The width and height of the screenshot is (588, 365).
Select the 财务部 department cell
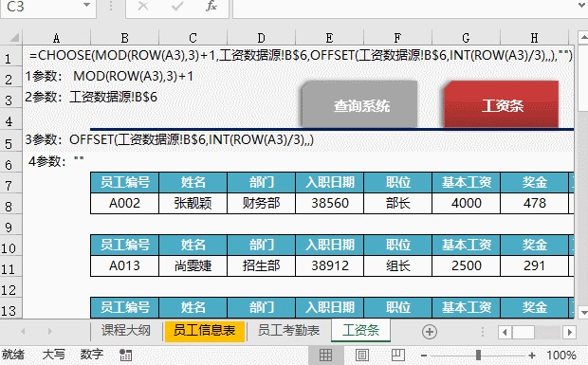262,203
